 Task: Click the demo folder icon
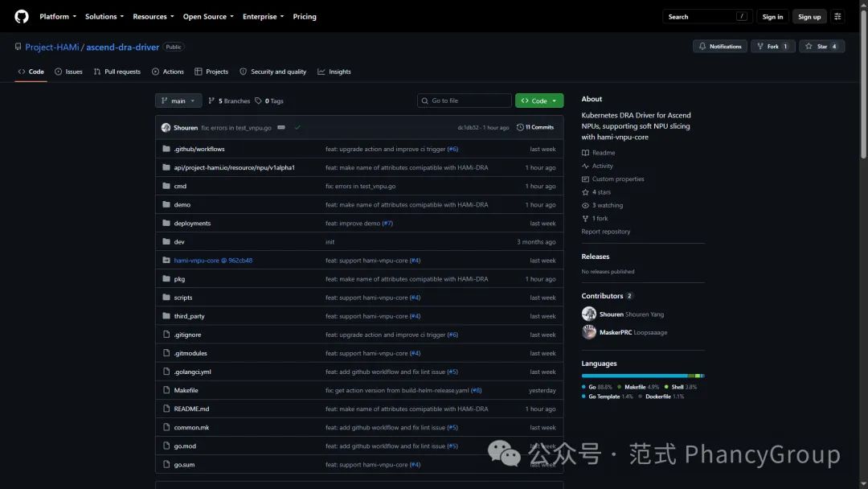click(166, 204)
